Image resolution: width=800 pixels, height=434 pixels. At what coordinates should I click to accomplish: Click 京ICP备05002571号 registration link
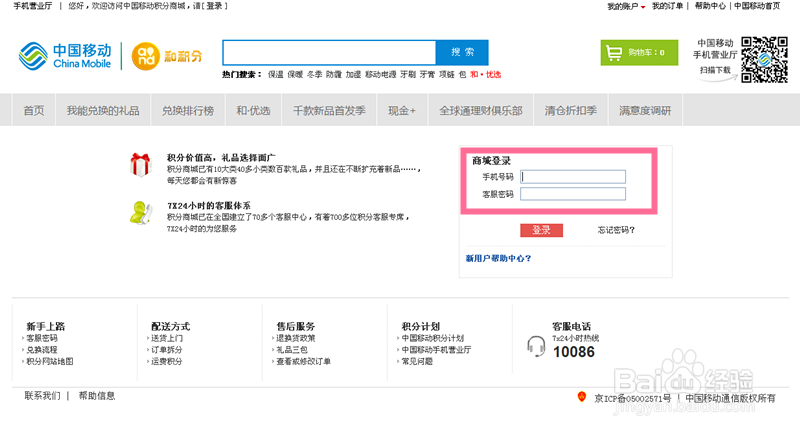633,398
